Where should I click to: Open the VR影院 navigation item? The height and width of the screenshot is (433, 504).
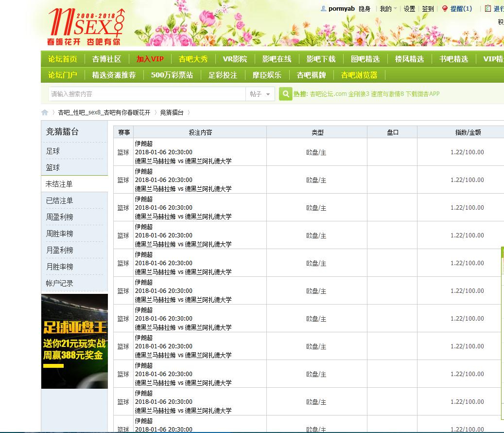pyautogui.click(x=235, y=59)
